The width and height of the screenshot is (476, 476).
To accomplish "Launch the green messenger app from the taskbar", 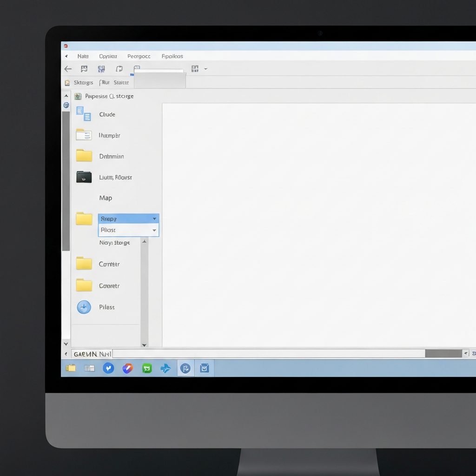I will pyautogui.click(x=147, y=368).
